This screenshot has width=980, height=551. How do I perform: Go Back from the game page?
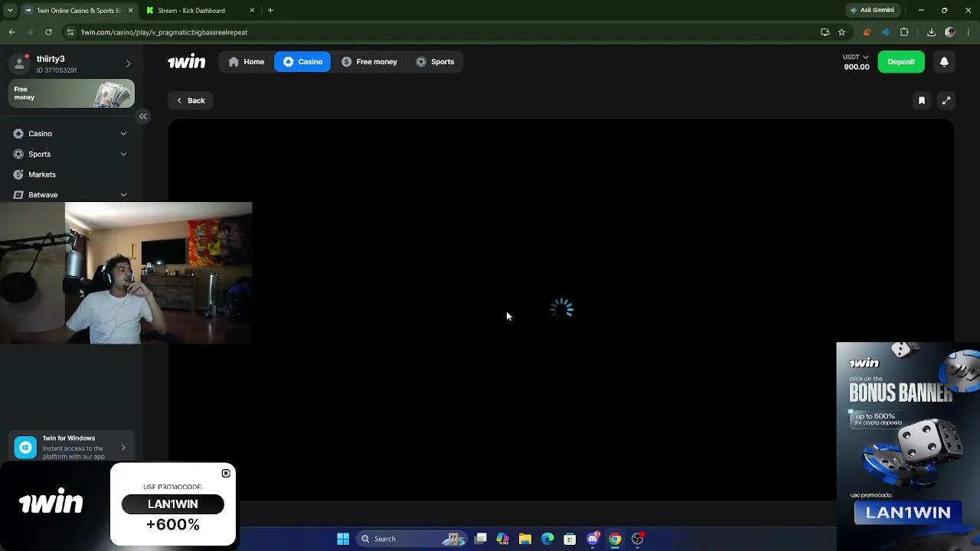click(191, 100)
